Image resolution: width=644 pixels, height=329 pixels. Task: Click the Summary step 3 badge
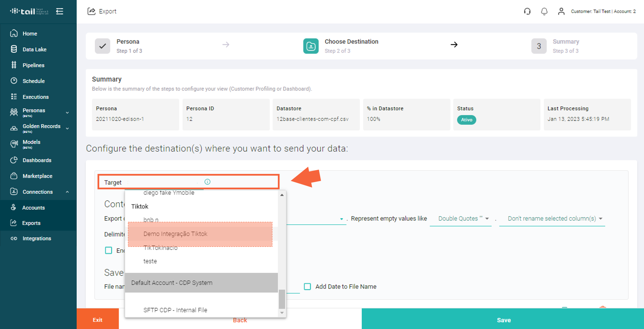tap(539, 46)
